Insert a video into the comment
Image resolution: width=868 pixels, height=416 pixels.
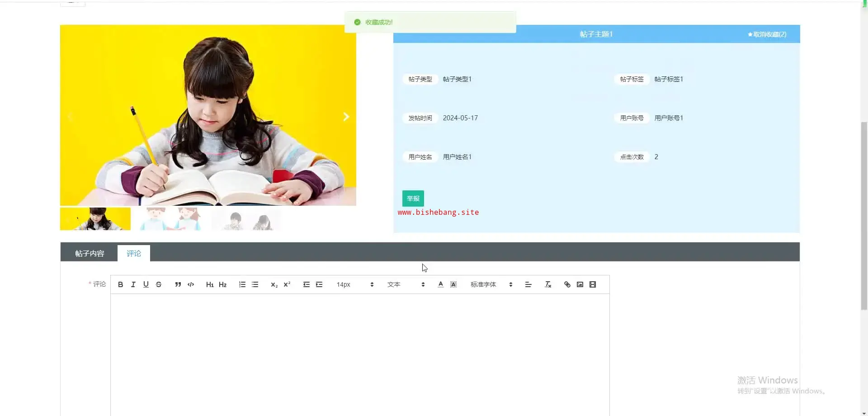click(x=593, y=284)
